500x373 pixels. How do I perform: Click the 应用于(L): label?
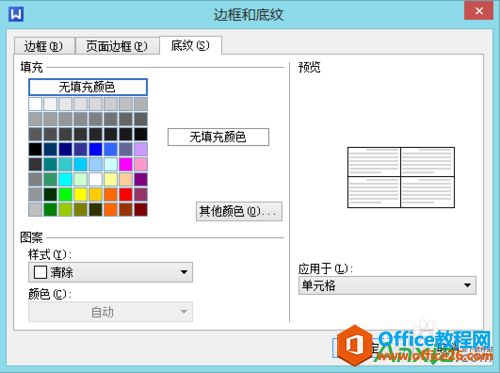(x=325, y=269)
